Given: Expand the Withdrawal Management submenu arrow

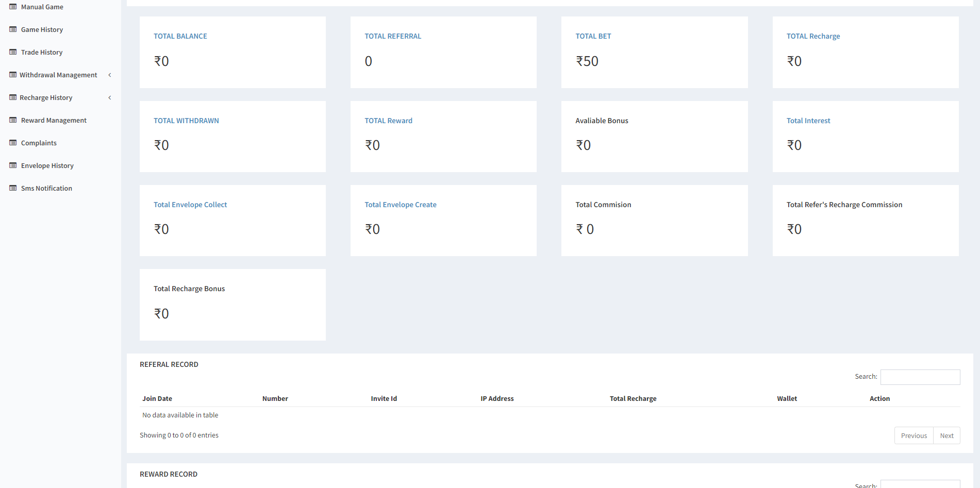Looking at the screenshot, I should point(110,75).
